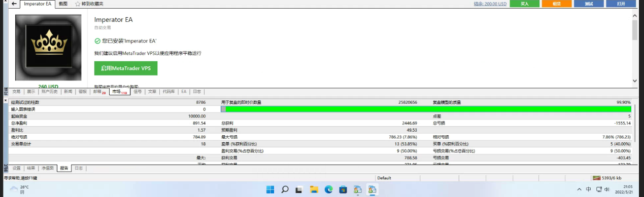Select the tester 报告 tab
Screen dimensions: 644x197
(x=64, y=168)
